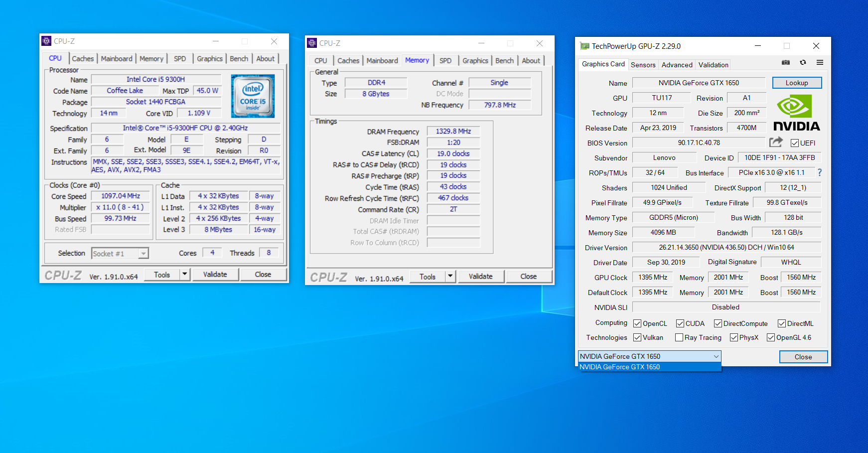Open the GPU selector combo box in GPU-Z
The width and height of the screenshot is (868, 453).
[x=649, y=356]
